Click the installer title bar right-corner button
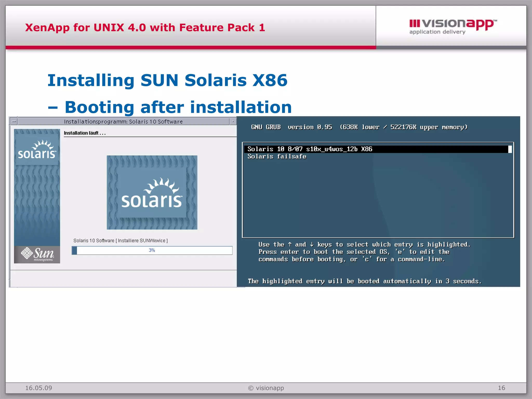This screenshot has width=532, height=399. pyautogui.click(x=233, y=121)
